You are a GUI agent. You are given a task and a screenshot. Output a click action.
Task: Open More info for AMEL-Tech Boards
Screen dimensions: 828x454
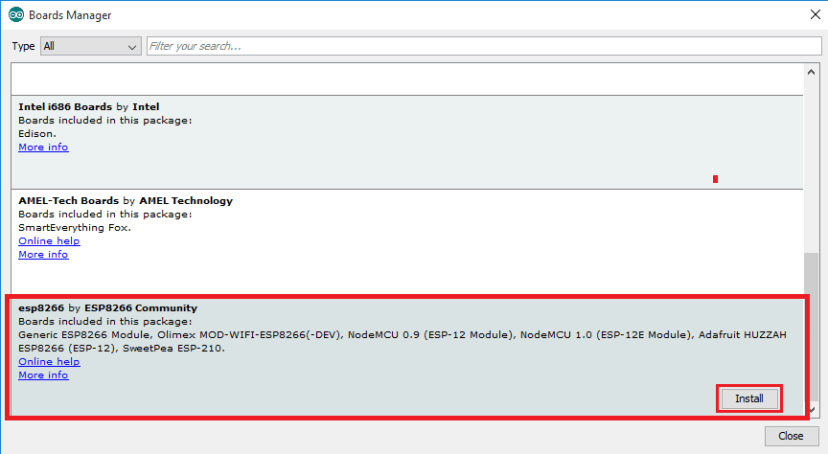[43, 255]
